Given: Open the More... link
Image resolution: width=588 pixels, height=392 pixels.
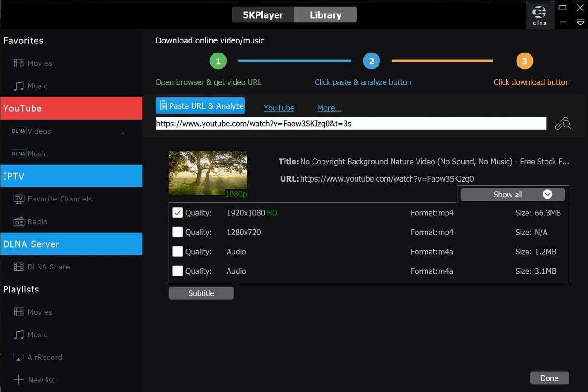Looking at the screenshot, I should coord(329,108).
